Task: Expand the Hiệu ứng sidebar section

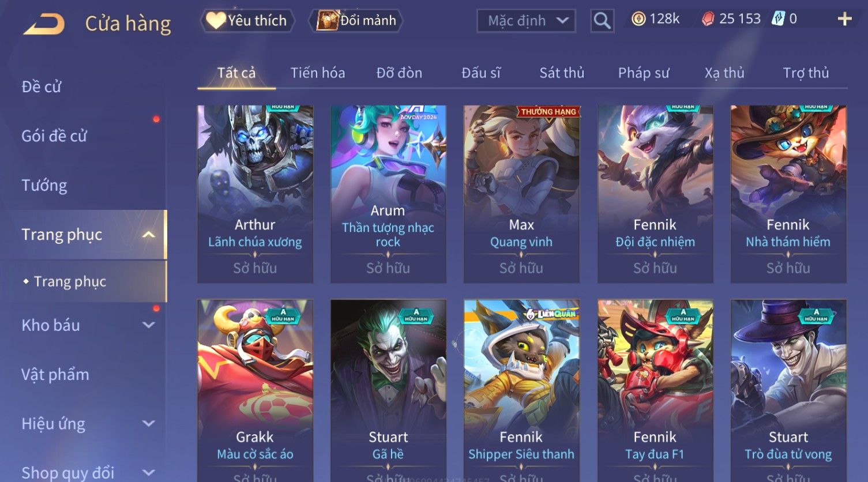Action: tap(148, 424)
